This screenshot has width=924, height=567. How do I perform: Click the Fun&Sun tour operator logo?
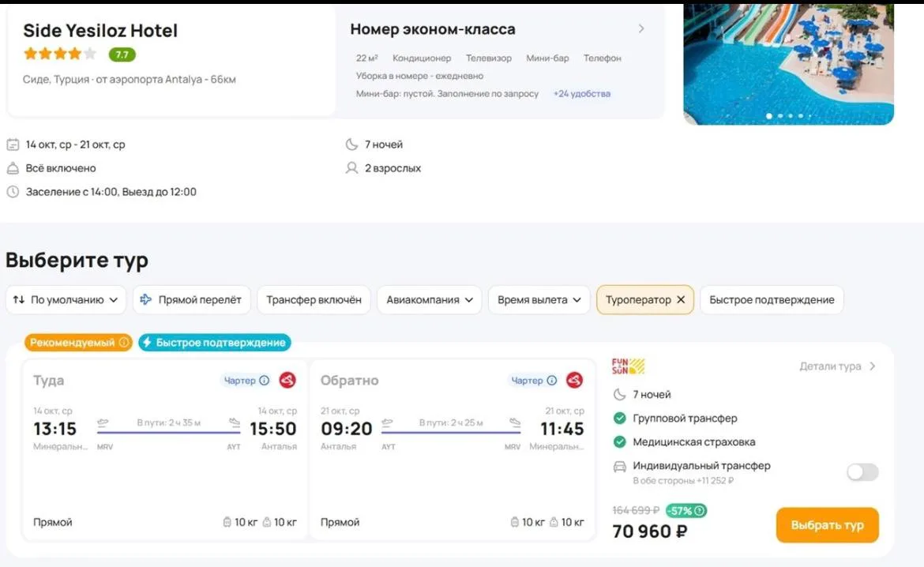click(x=628, y=366)
